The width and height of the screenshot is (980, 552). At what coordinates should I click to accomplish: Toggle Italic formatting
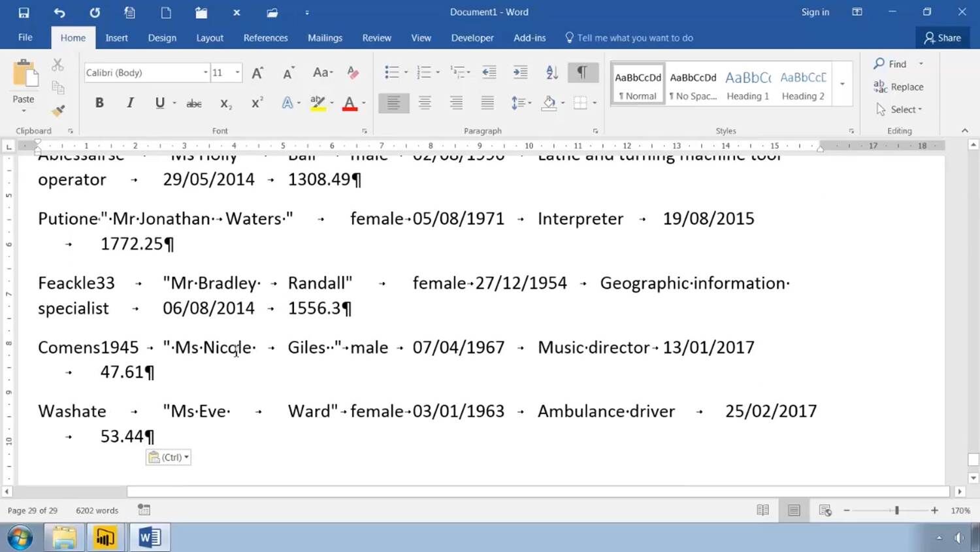[130, 103]
